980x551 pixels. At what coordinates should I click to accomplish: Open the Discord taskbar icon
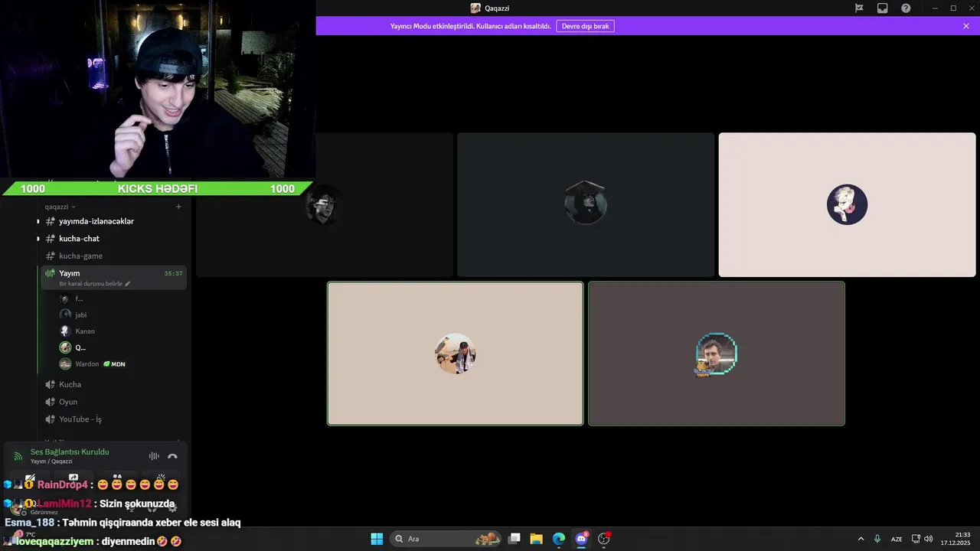click(581, 539)
